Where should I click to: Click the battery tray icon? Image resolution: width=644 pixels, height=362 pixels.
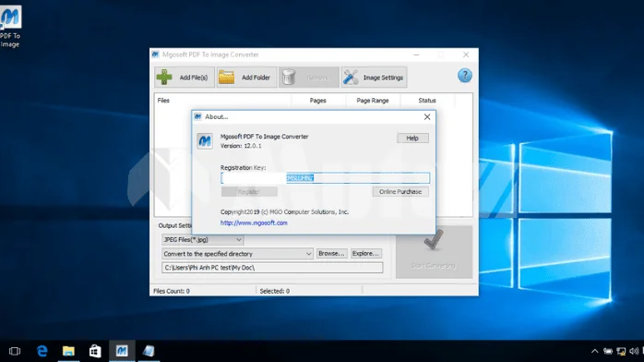[x=608, y=351]
